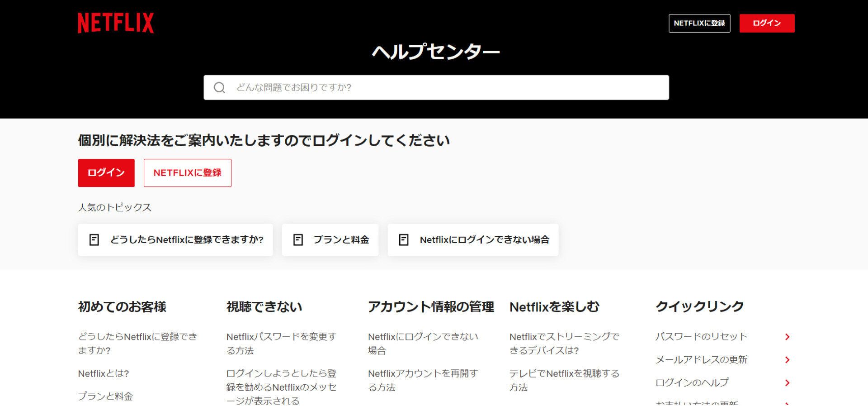868x406 pixels.
Task: Click chevron arrow next to メールアドレスの更新
Action: pyautogui.click(x=787, y=360)
